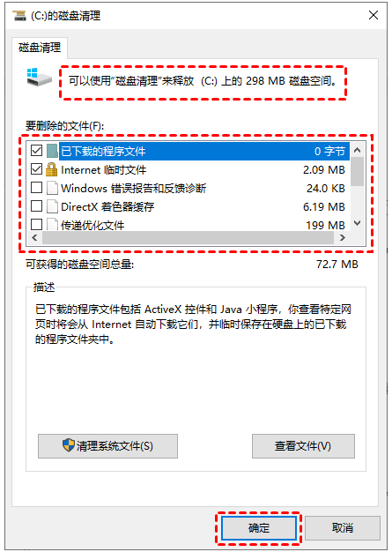The image size is (392, 552).
Task: Tick the 传递优化文件 checkbox
Action: [37, 224]
